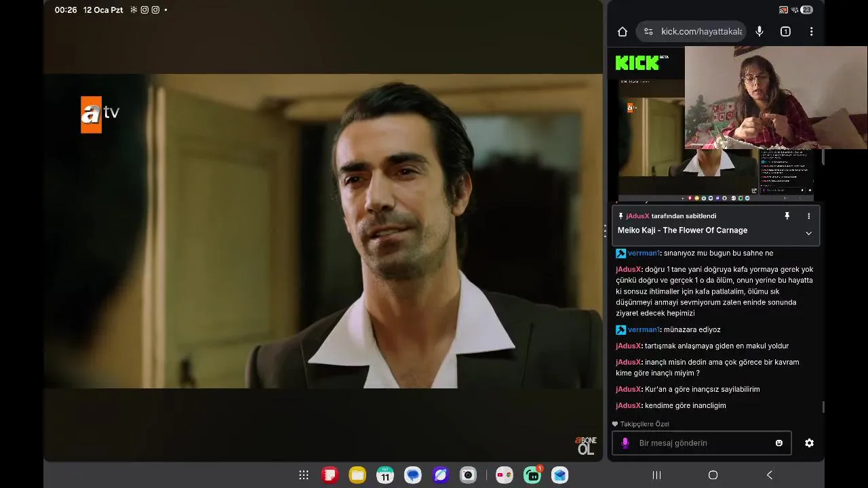Tap the cast icon in status bar

(x=783, y=10)
